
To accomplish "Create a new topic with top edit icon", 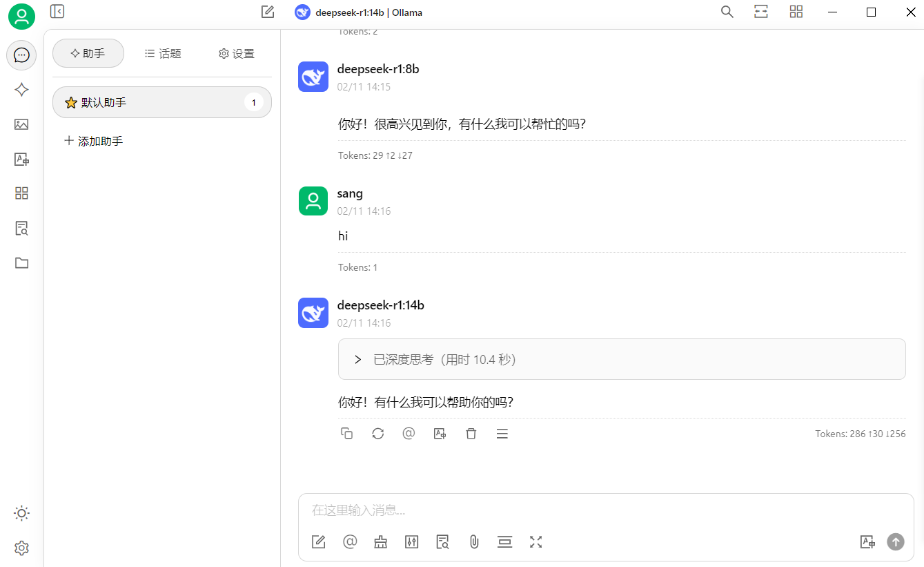I will [x=268, y=12].
